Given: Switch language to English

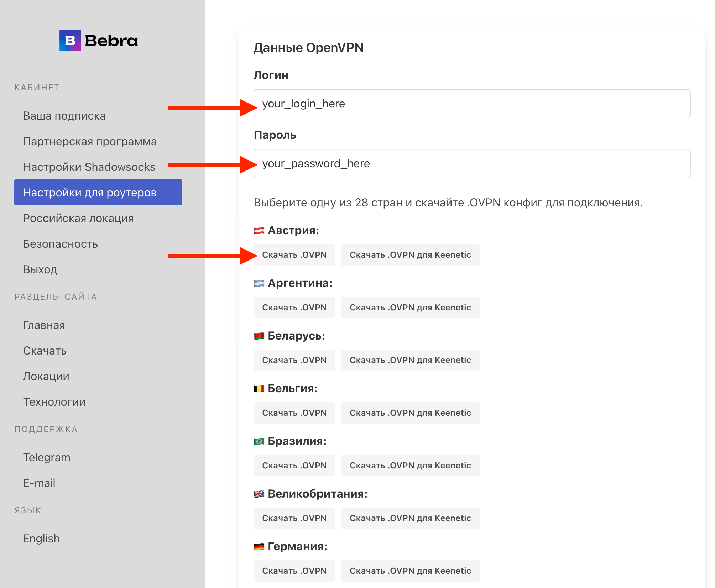Looking at the screenshot, I should 41,539.
